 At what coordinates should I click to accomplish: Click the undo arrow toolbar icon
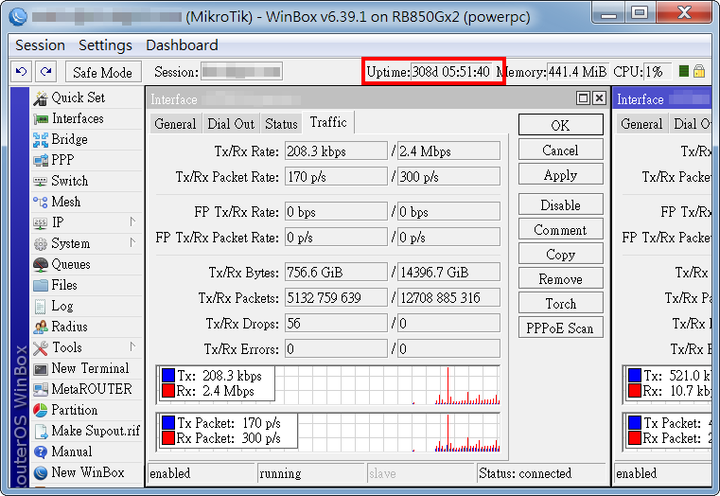pyautogui.click(x=21, y=71)
